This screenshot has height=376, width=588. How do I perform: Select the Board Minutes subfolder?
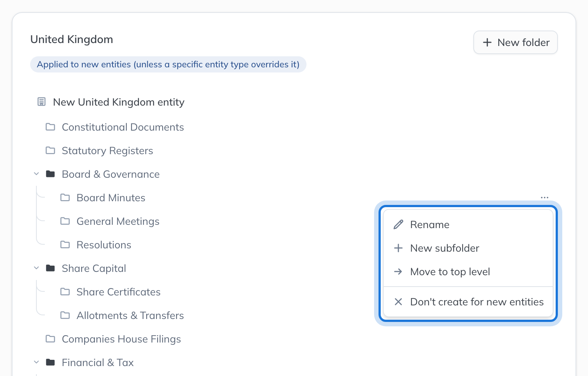tap(111, 198)
